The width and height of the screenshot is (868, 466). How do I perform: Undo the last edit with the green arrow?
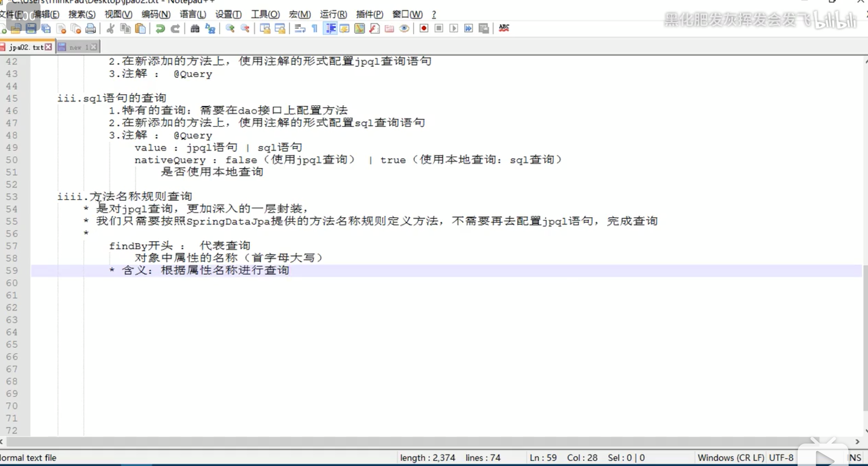click(160, 29)
